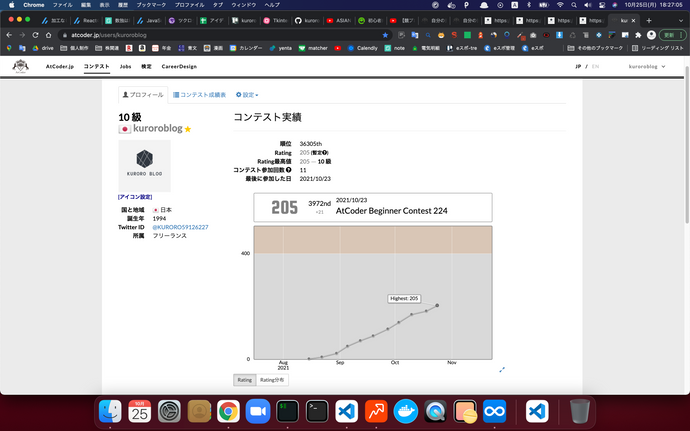The width and height of the screenshot is (690, 431).
Task: Open the コンテスト nav item
Action: coord(96,66)
